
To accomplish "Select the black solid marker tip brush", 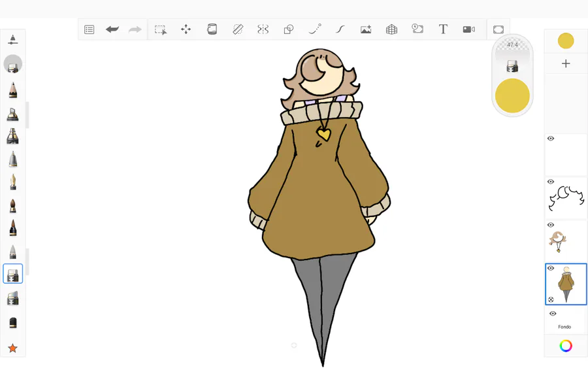I will point(13,323).
